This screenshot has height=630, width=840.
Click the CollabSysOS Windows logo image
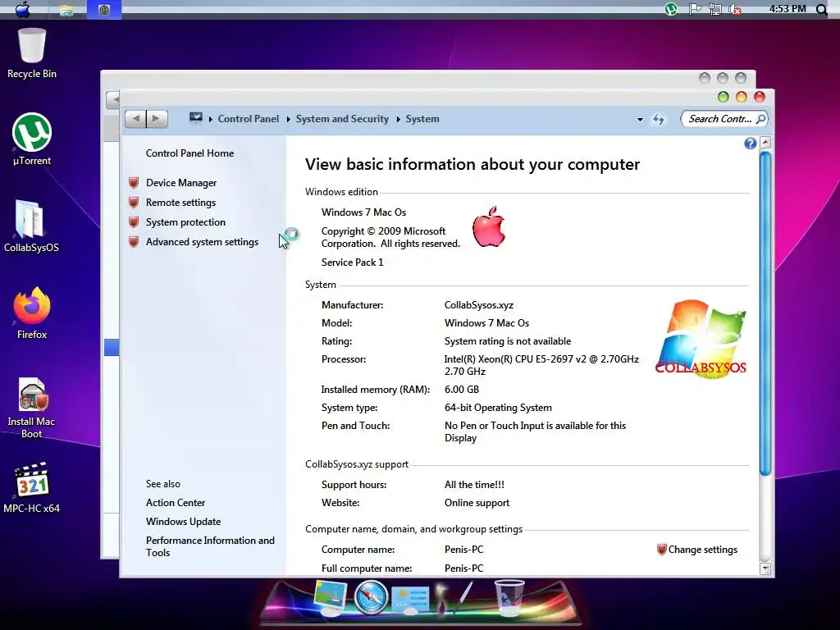pos(701,339)
